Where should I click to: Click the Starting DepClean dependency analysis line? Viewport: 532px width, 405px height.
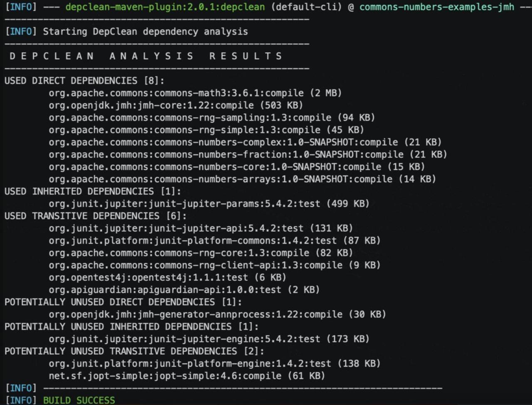(x=145, y=32)
